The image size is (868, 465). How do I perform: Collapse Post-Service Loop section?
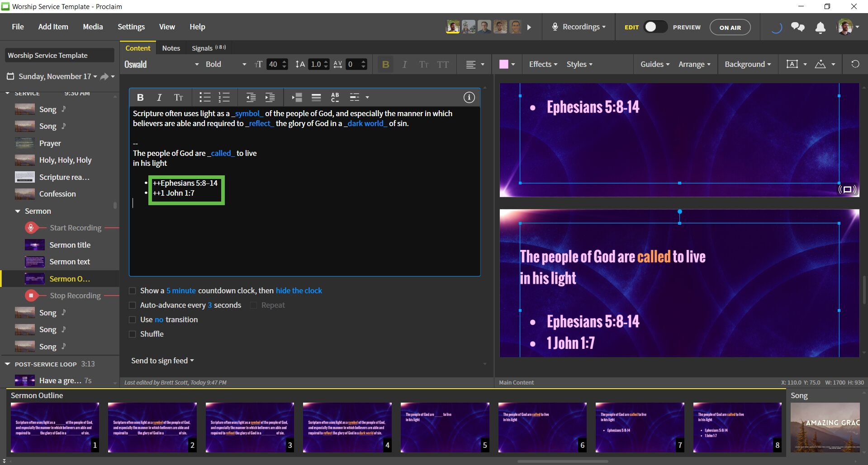pos(7,364)
